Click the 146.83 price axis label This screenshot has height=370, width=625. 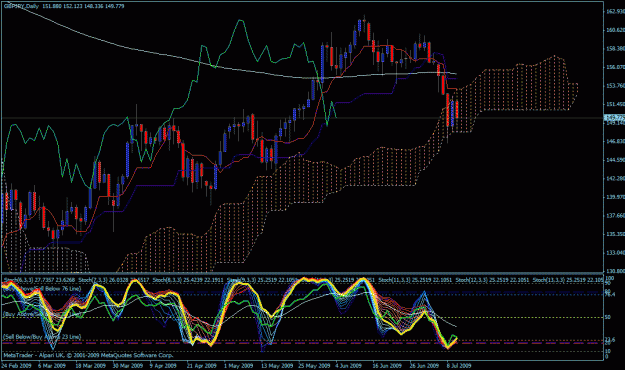click(615, 141)
